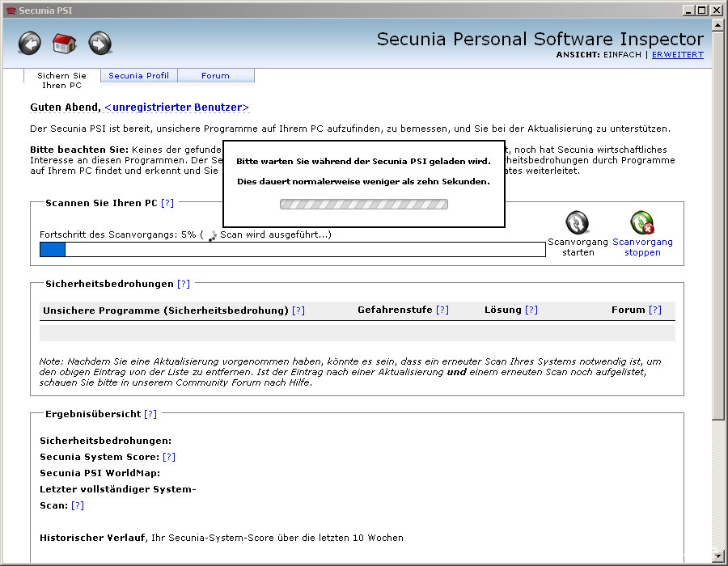
Task: Select the EINFACH view option
Action: [x=622, y=55]
